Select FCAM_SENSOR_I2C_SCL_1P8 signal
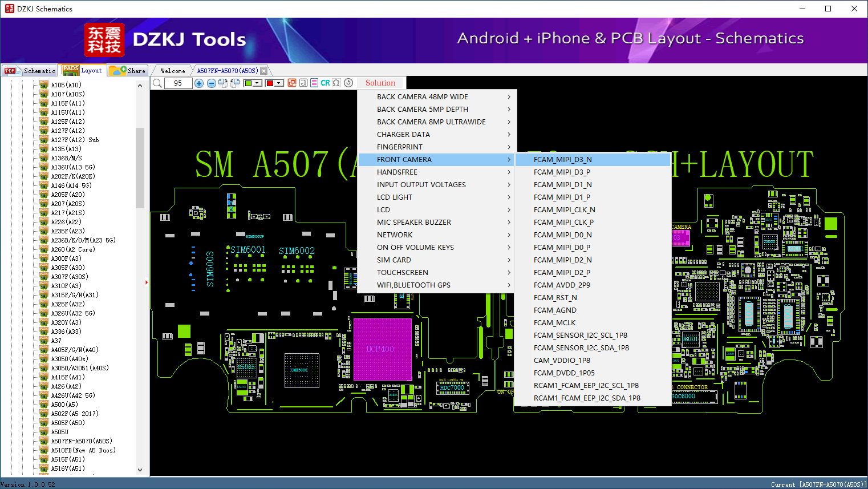Screen dimensions: 868x489 pyautogui.click(x=593, y=336)
